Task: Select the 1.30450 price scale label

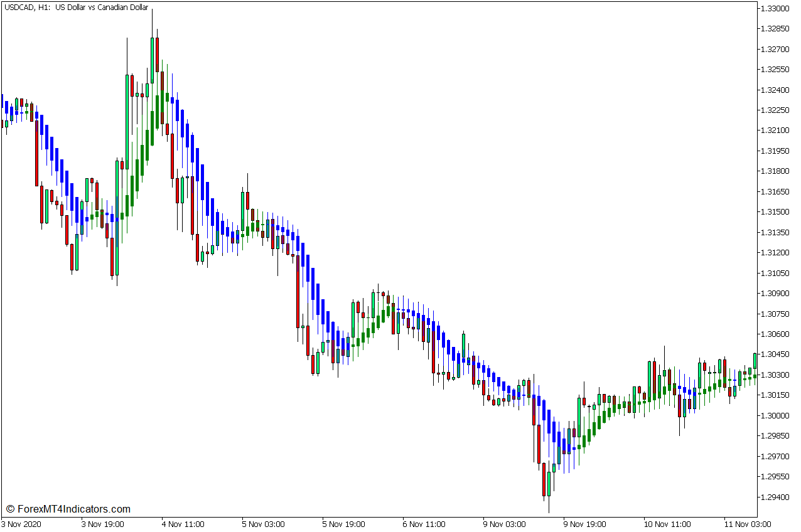Action: tap(774, 354)
